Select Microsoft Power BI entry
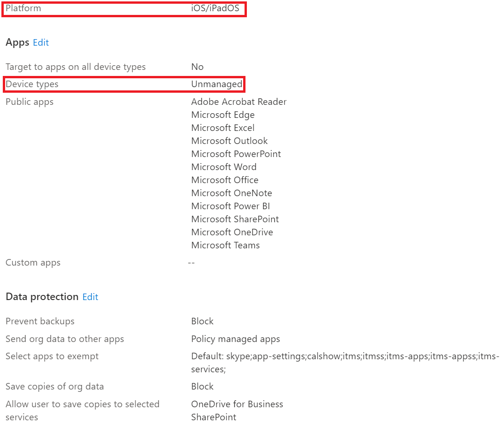Image resolution: width=504 pixels, height=424 pixels. tap(231, 206)
